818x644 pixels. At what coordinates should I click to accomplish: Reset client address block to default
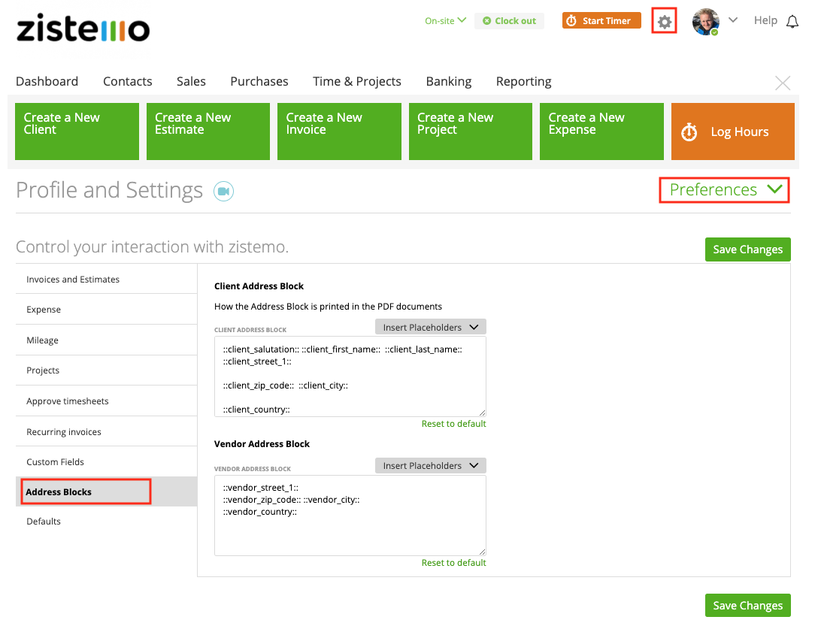(453, 424)
